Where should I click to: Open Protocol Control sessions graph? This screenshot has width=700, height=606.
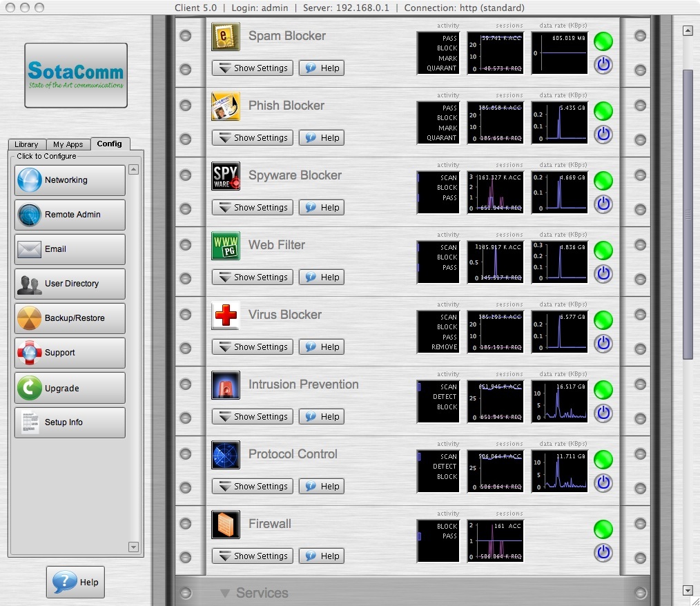495,471
